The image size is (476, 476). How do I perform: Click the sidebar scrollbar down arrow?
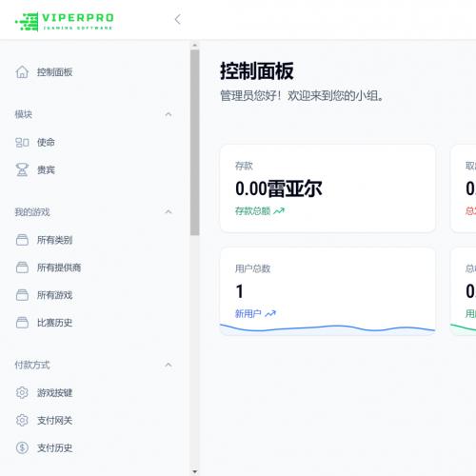pyautogui.click(x=195, y=472)
